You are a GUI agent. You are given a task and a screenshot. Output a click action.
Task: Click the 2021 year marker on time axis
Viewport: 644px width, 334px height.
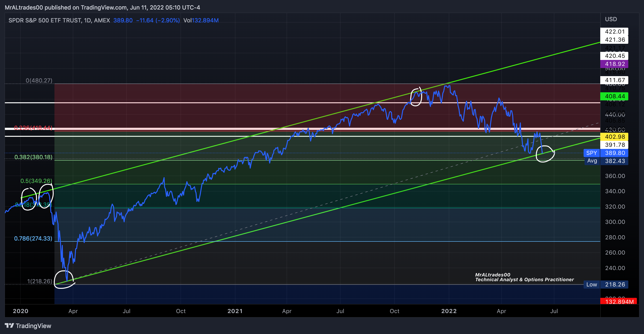click(235, 311)
